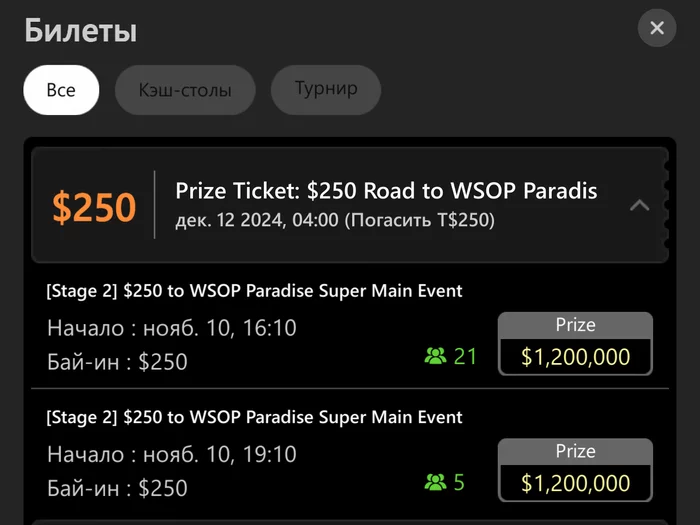Click the orange $250 ticket value
The width and height of the screenshot is (700, 525).
94,206
